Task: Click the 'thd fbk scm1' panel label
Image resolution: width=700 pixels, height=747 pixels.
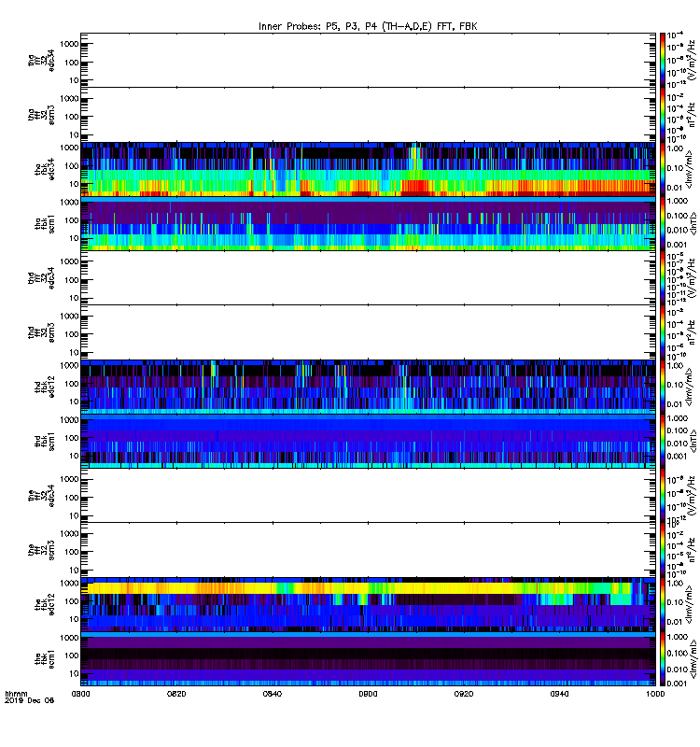Action: click(x=44, y=441)
